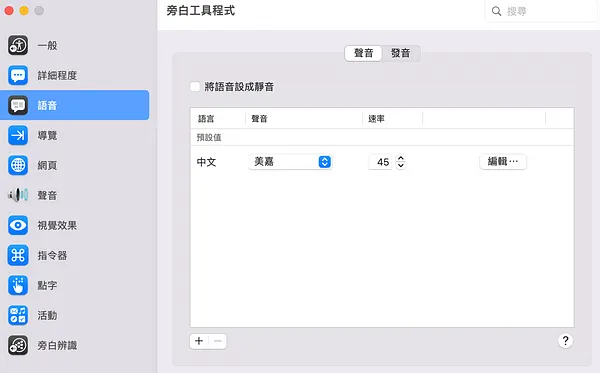Remove language with the minus button
The height and width of the screenshot is (373, 600).
tap(217, 341)
